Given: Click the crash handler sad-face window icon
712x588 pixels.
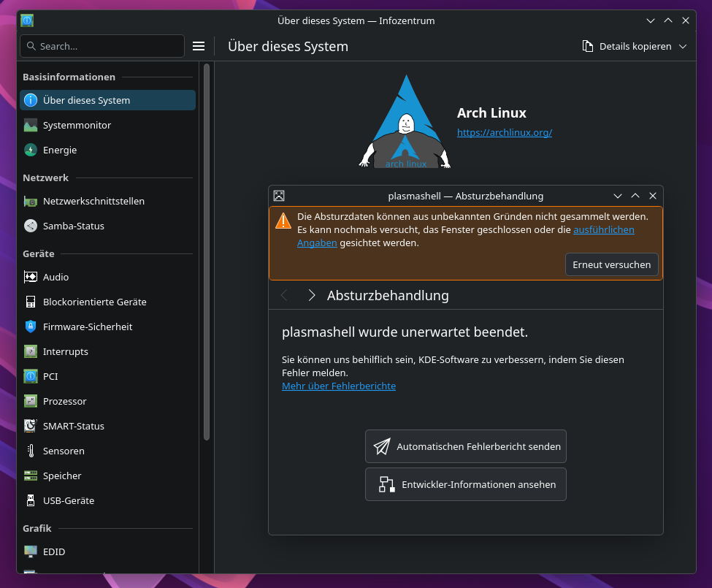Looking at the screenshot, I should pyautogui.click(x=279, y=196).
